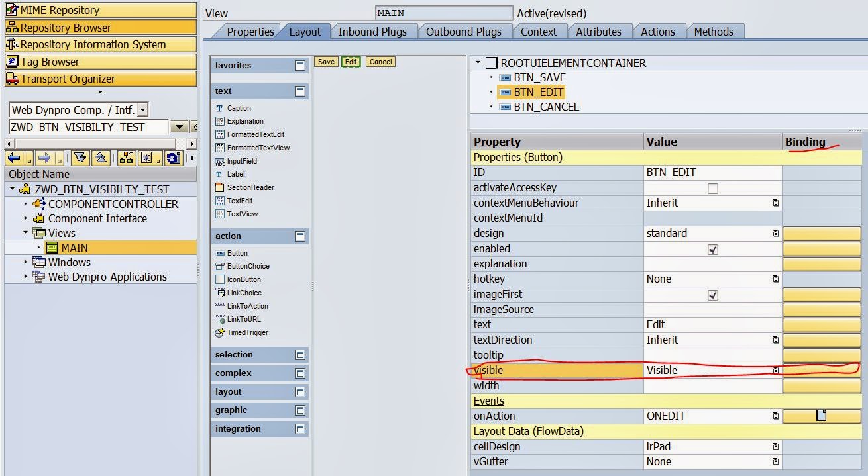Select the InputField element in the palette

pos(241,161)
